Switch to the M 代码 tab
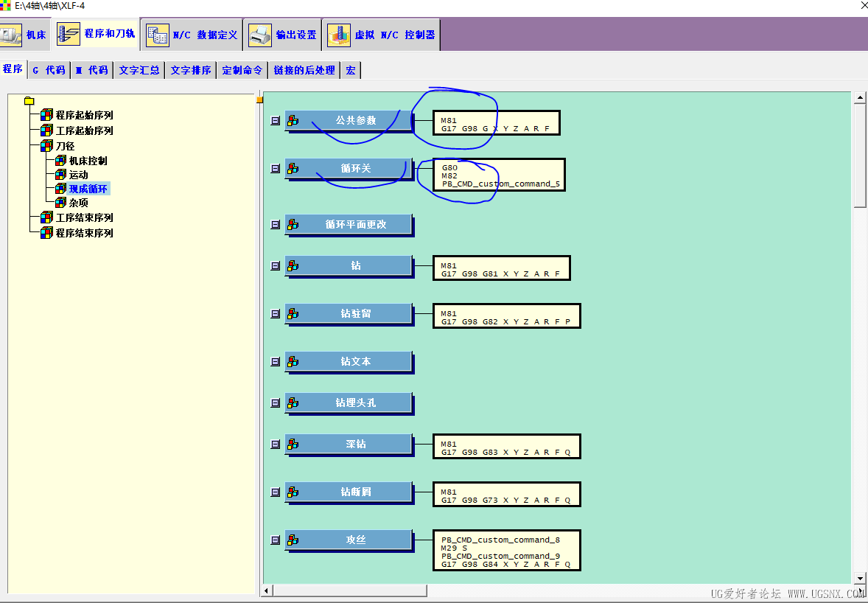 coord(92,70)
